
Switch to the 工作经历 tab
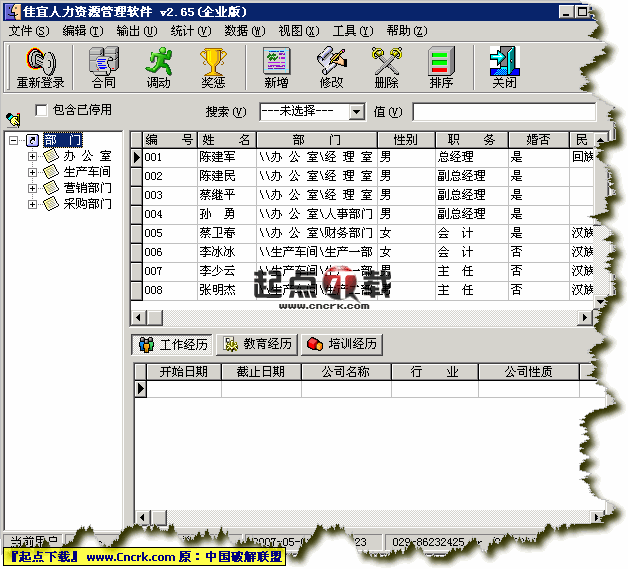tap(173, 344)
